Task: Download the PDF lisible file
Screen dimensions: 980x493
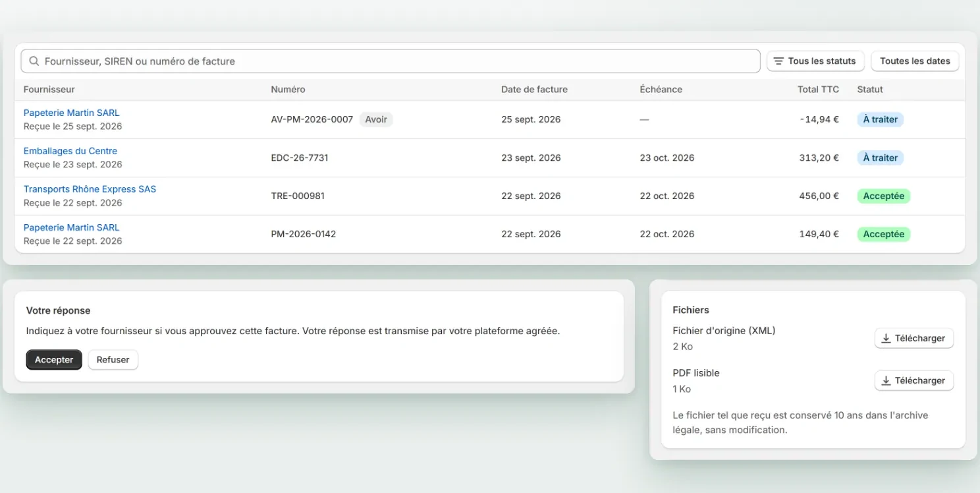Action: 913,380
